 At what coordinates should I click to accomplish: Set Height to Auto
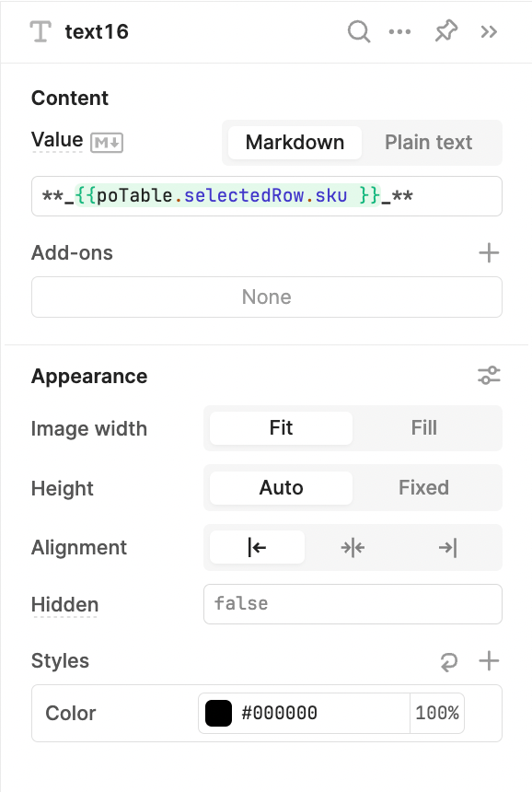pyautogui.click(x=281, y=488)
